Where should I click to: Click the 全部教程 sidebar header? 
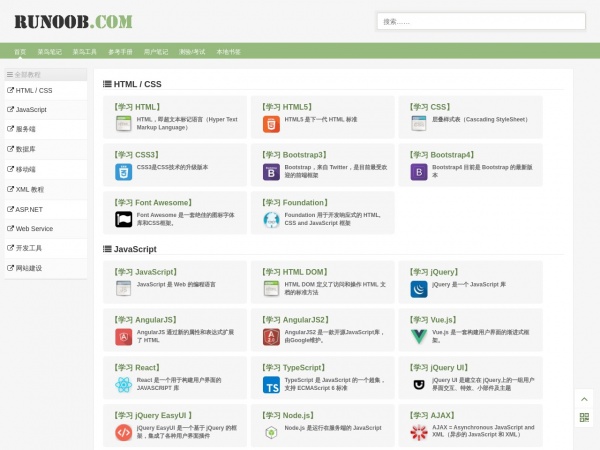click(x=46, y=74)
